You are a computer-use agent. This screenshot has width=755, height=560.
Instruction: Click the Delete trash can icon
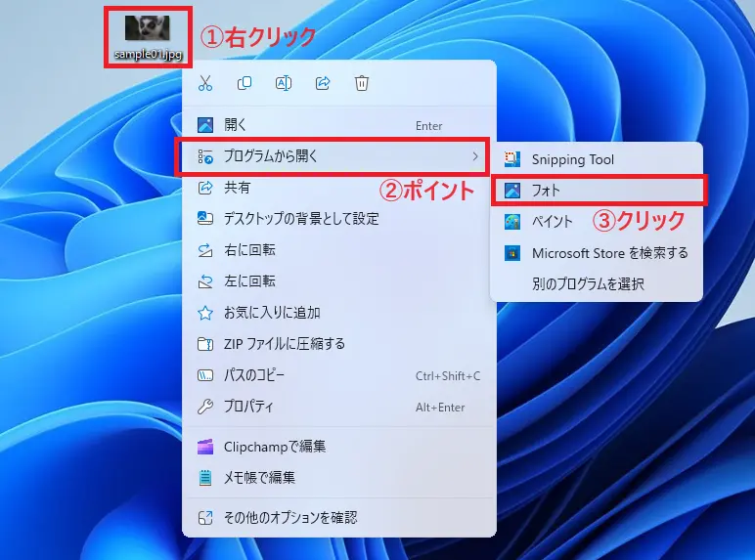pyautogui.click(x=362, y=84)
